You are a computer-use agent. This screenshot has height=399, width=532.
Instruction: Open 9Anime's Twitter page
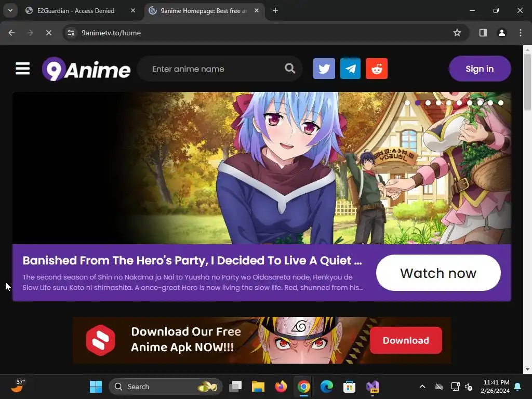(x=324, y=69)
